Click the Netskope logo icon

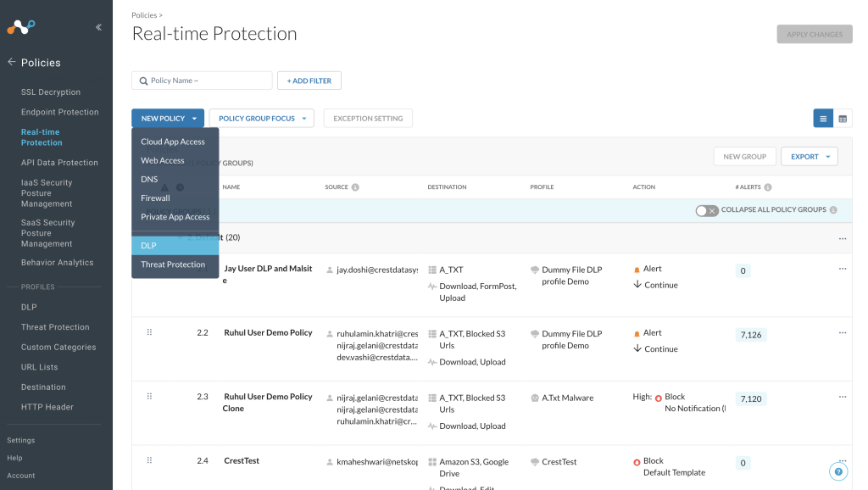click(x=21, y=26)
